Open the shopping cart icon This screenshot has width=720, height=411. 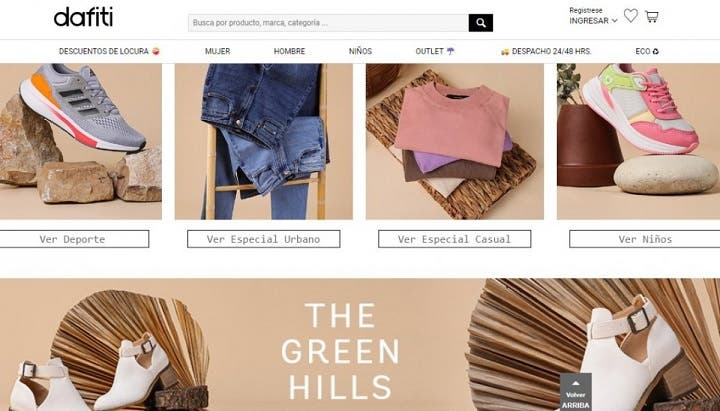652,17
